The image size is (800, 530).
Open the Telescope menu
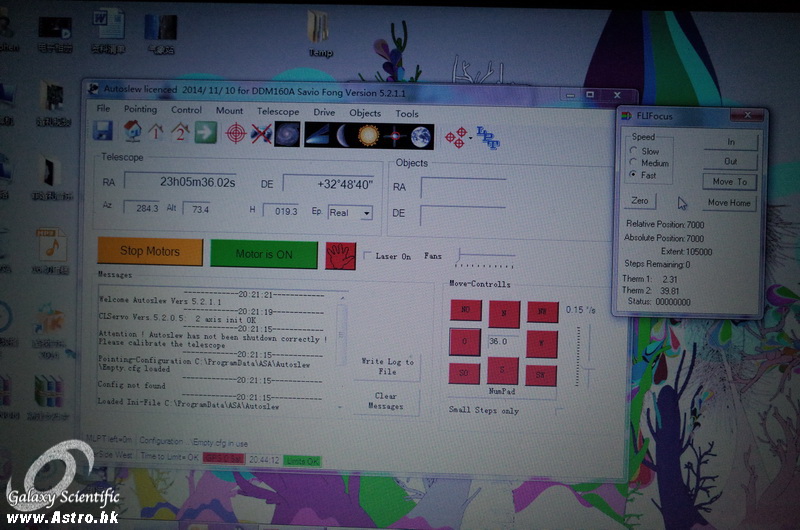(277, 112)
